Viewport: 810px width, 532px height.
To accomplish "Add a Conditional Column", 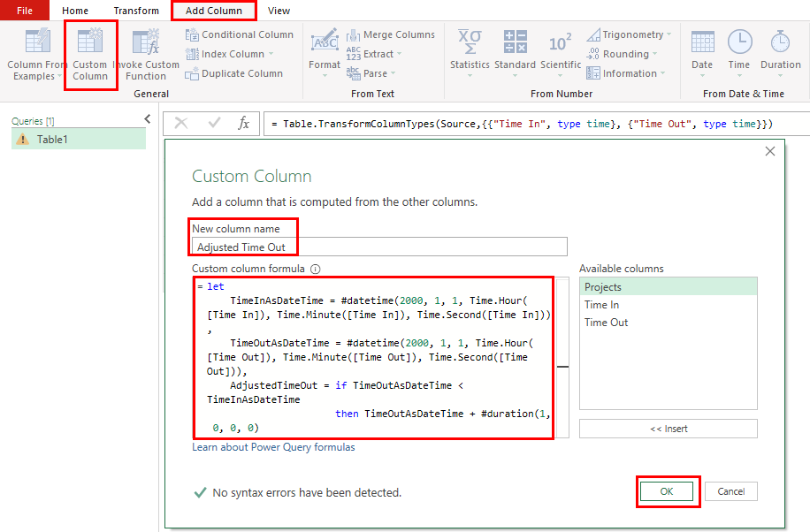I will tap(239, 34).
